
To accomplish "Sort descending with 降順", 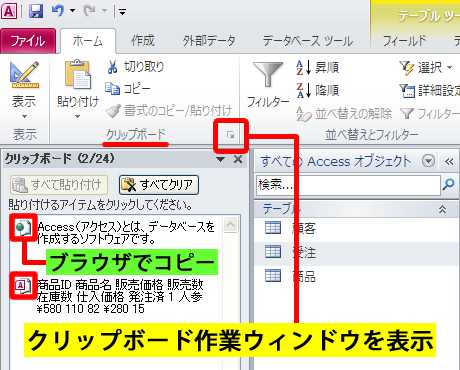I will tap(317, 90).
